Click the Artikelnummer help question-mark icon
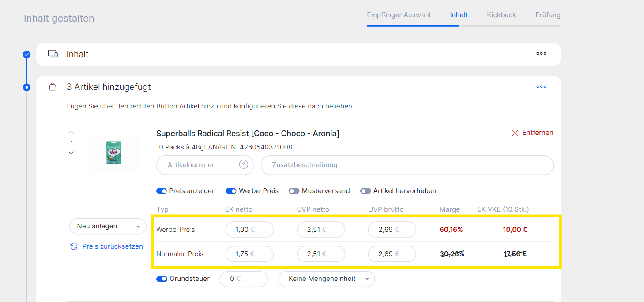This screenshot has width=644, height=302. [243, 165]
